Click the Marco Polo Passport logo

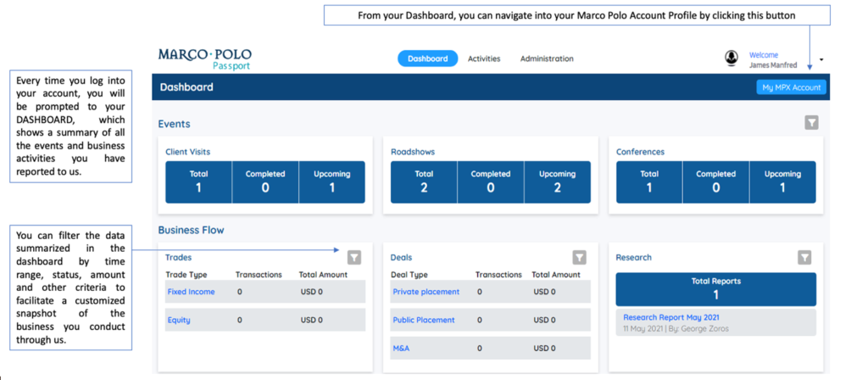click(204, 59)
